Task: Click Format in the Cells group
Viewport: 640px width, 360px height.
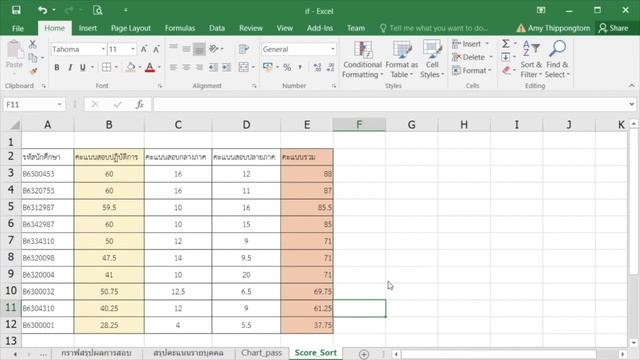Action: (x=472, y=71)
